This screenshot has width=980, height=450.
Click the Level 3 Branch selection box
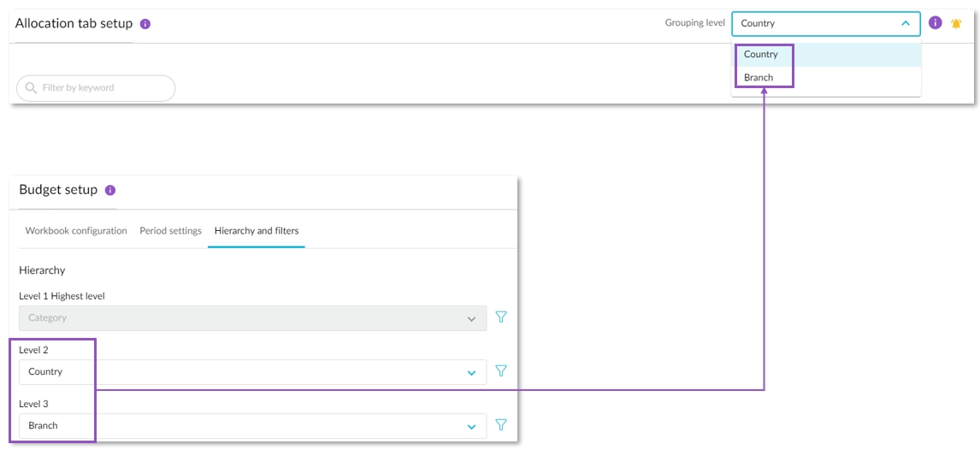239,426
